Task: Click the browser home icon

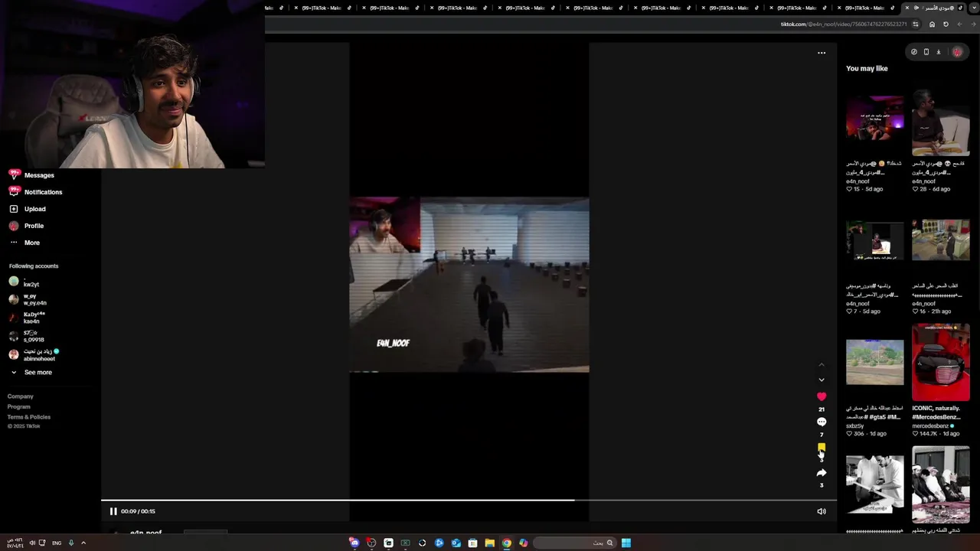Action: pos(932,24)
